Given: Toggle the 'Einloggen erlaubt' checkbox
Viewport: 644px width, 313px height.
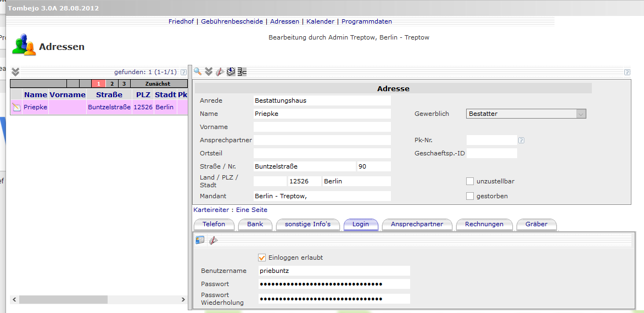Looking at the screenshot, I should click(x=262, y=258).
